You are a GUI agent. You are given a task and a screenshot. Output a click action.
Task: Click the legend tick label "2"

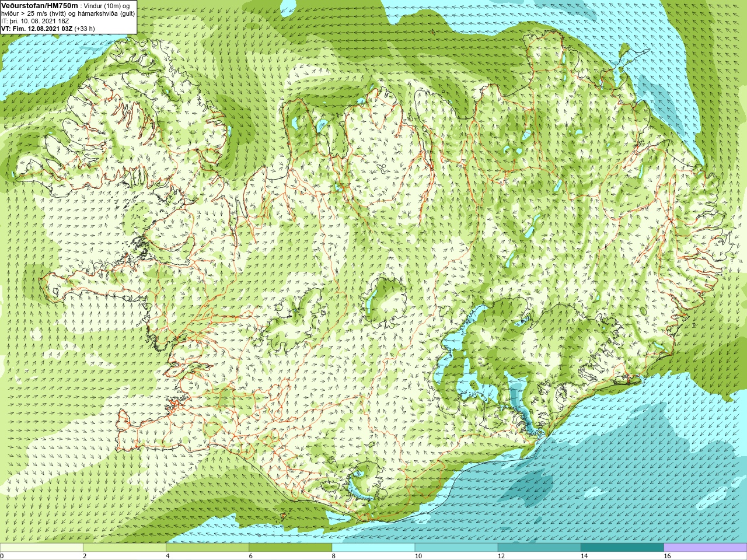click(85, 556)
